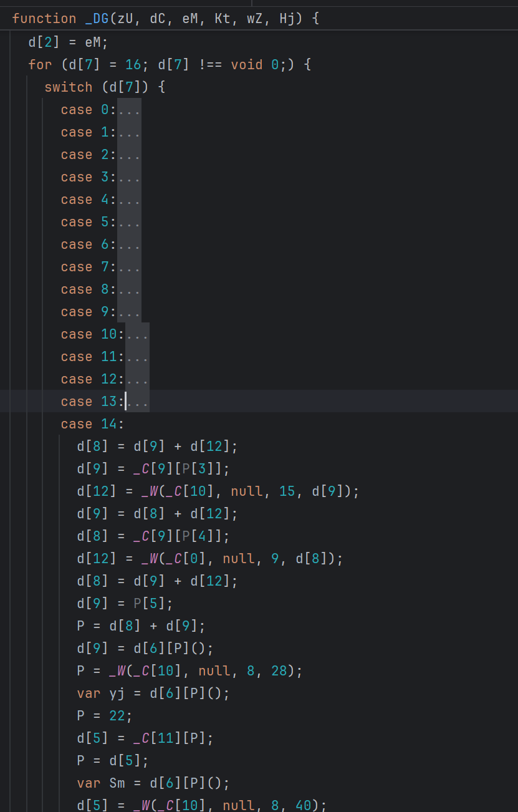Viewport: 518px width, 812px height.
Task: Click the line 'P = 22;'
Action: pyautogui.click(x=105, y=716)
